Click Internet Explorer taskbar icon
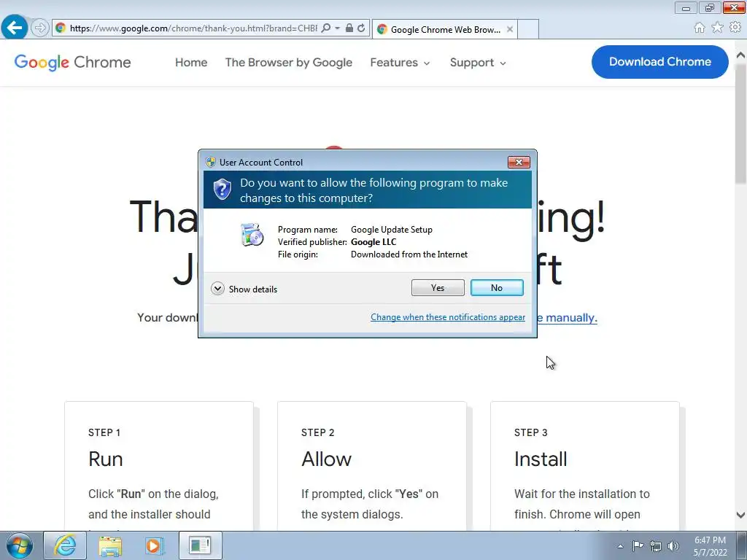Screen dimensions: 747x560 click(65, 545)
